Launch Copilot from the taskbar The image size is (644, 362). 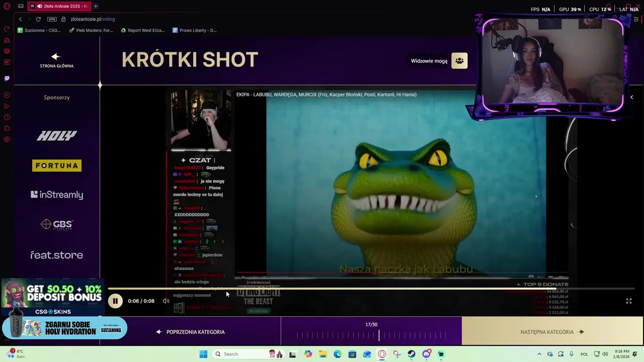click(308, 354)
